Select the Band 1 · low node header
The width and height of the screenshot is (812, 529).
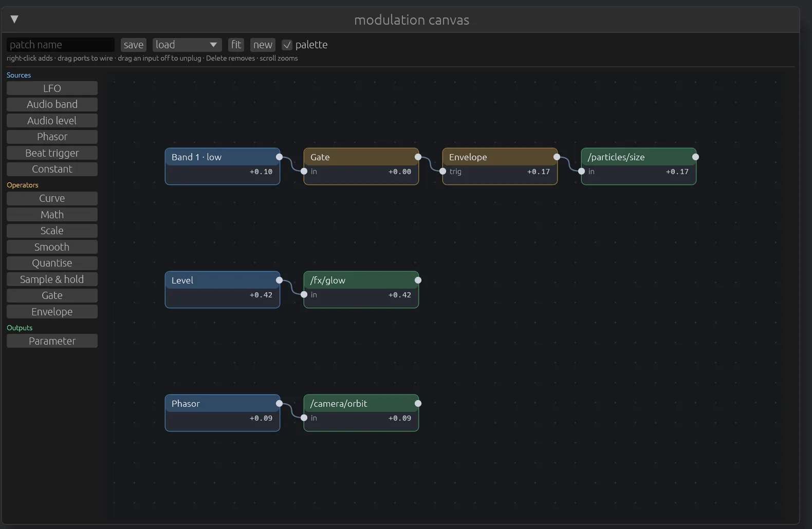(223, 157)
